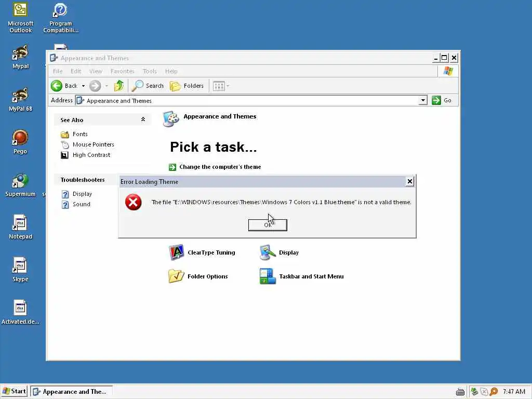This screenshot has height=399, width=532.
Task: Select Appearance and Themes taskbar button
Action: click(x=71, y=392)
